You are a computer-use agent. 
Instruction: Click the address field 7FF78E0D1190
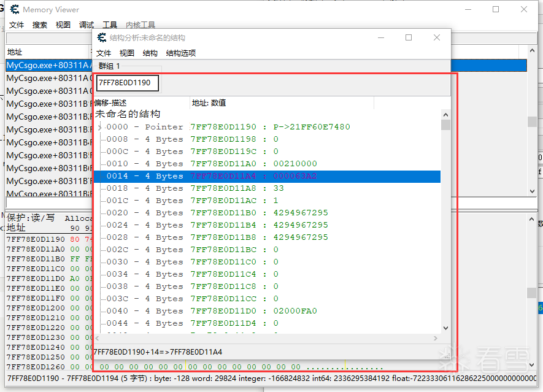127,83
